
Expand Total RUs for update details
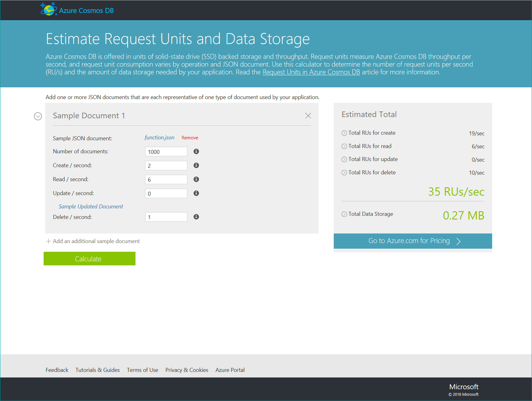pyautogui.click(x=344, y=159)
